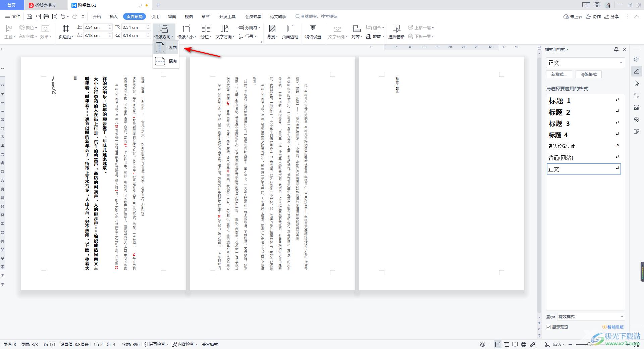Click the top margin 上 input field
Screen dimensions: 644x349
coord(95,27)
